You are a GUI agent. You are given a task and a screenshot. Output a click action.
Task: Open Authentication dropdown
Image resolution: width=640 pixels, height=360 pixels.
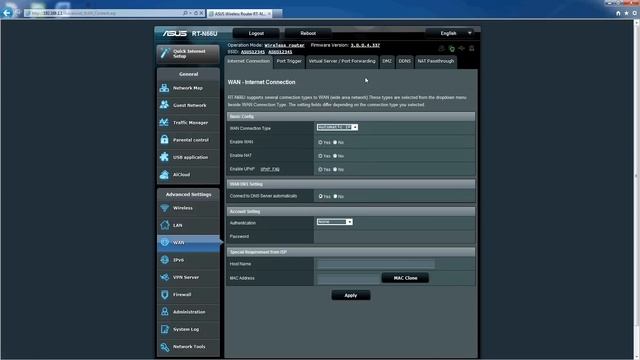point(335,222)
